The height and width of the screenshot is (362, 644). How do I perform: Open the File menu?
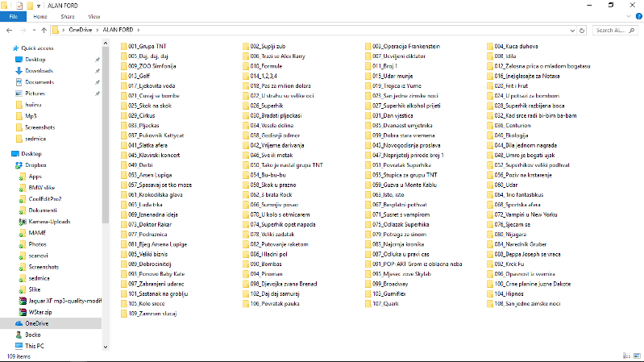click(14, 16)
